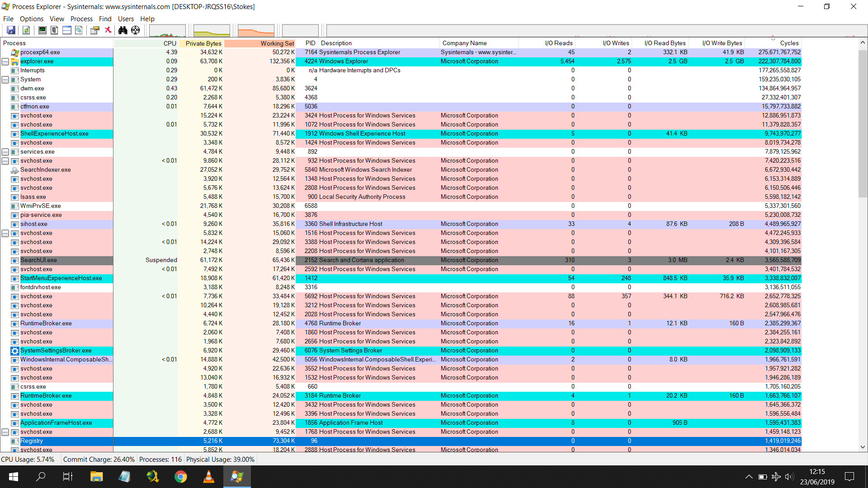The image size is (868, 488).
Task: Open the CPU usage mini graph
Action: tap(167, 31)
